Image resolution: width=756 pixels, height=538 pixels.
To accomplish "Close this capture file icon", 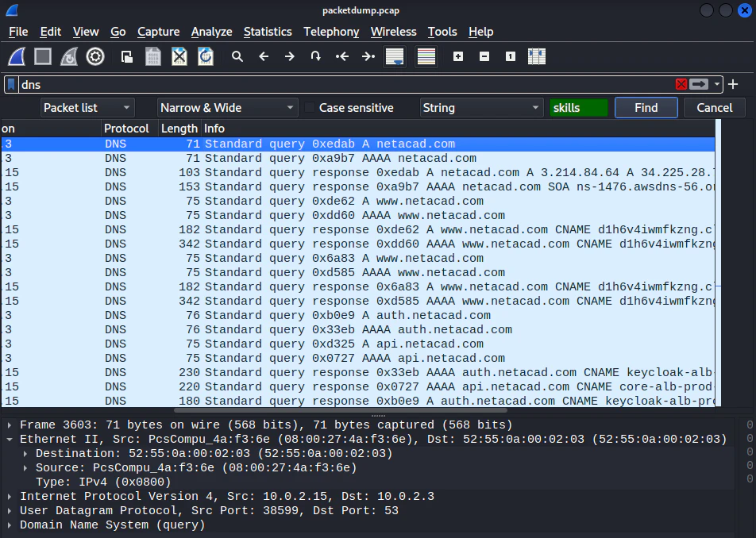I will click(179, 57).
